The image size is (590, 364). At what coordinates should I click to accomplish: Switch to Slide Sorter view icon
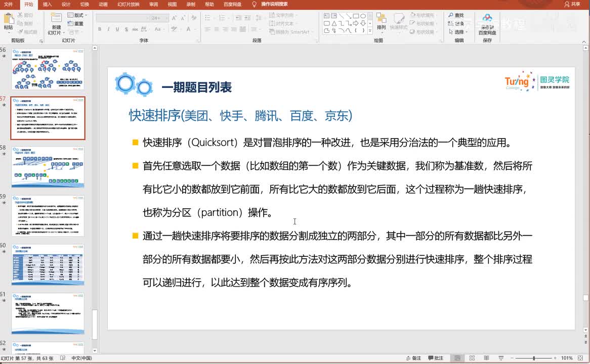(x=472, y=358)
